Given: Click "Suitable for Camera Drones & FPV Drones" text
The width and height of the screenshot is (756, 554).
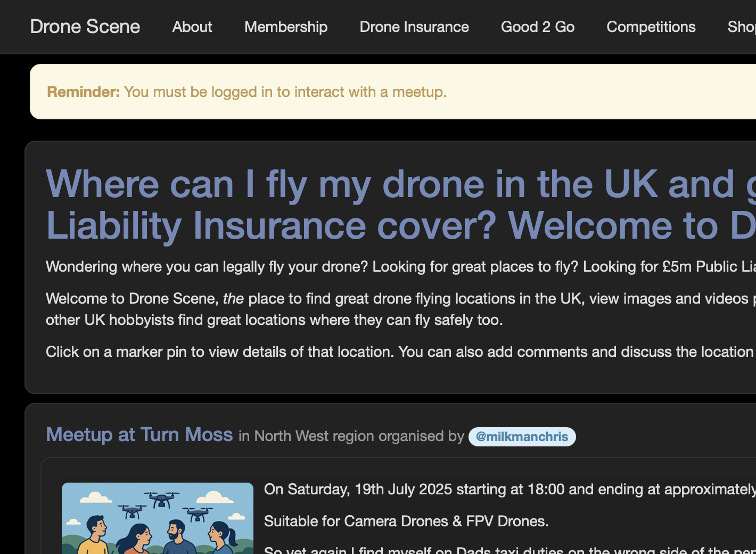Looking at the screenshot, I should click(406, 521).
